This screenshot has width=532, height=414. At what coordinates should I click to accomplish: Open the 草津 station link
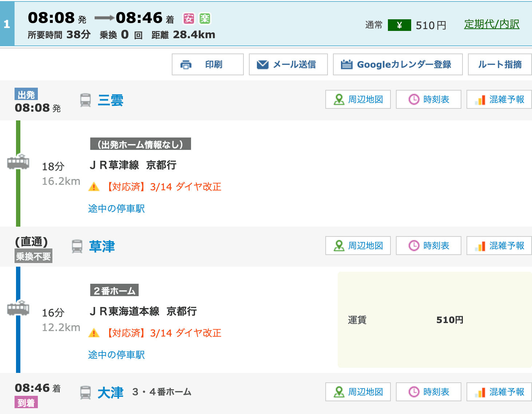click(x=102, y=246)
